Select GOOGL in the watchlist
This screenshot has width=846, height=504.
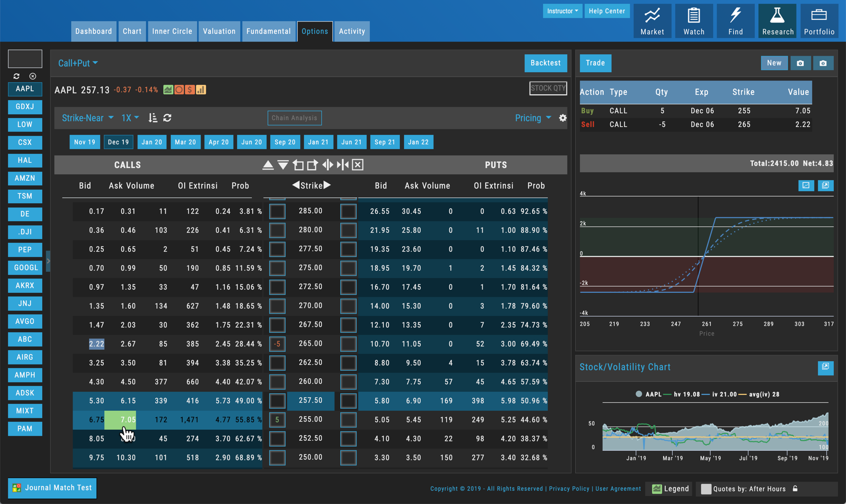25,268
